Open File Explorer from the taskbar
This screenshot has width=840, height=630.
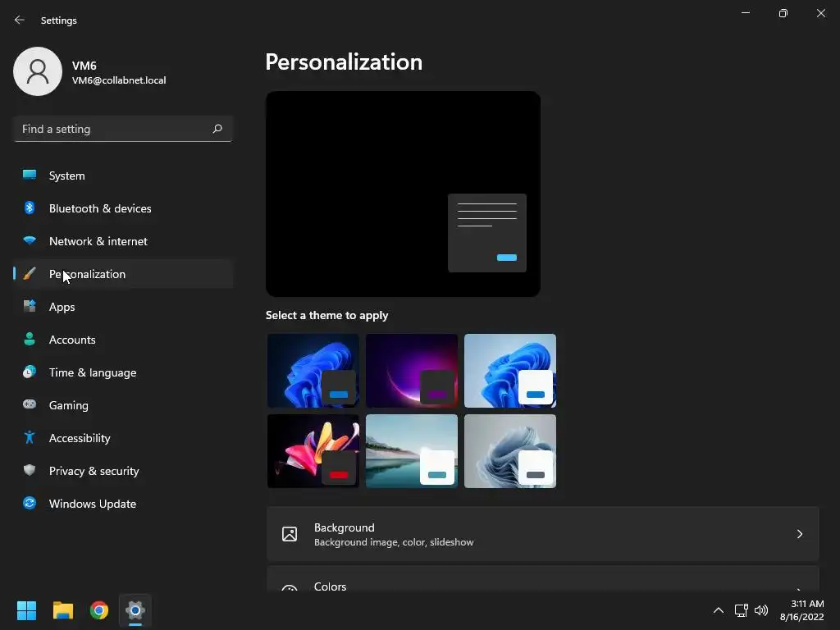(62, 610)
